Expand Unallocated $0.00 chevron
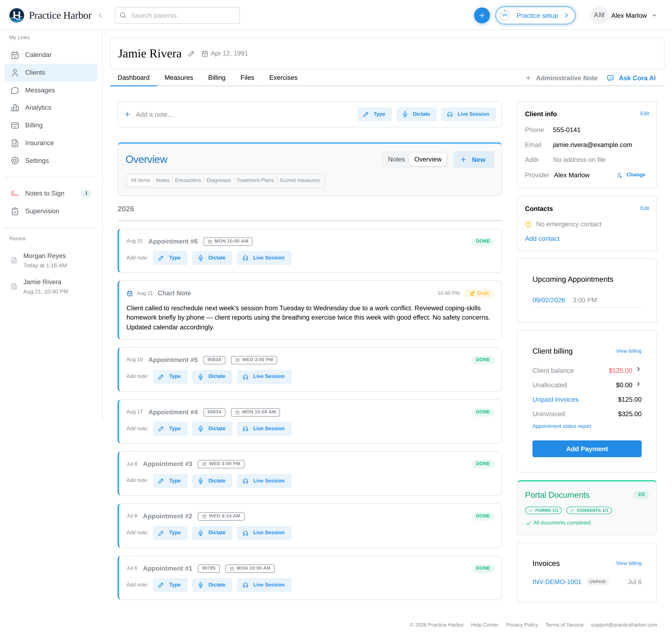This screenshot has height=641, width=672. click(638, 384)
